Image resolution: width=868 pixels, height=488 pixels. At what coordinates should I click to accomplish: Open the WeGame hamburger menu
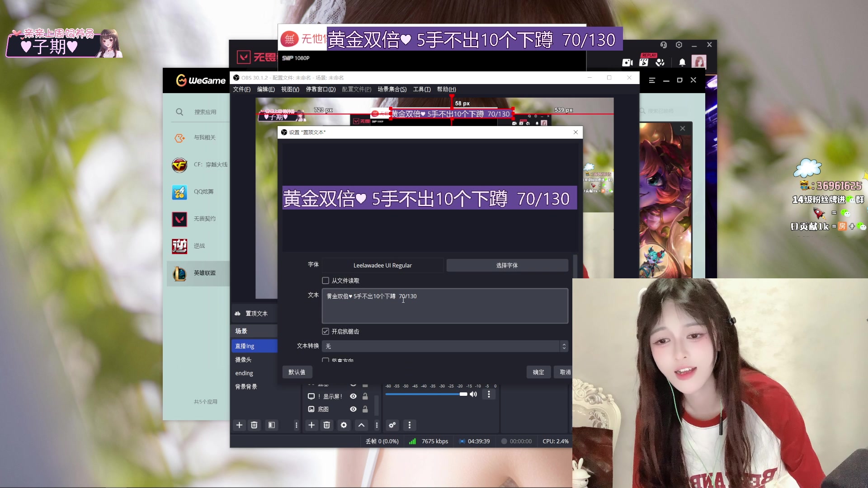(652, 80)
